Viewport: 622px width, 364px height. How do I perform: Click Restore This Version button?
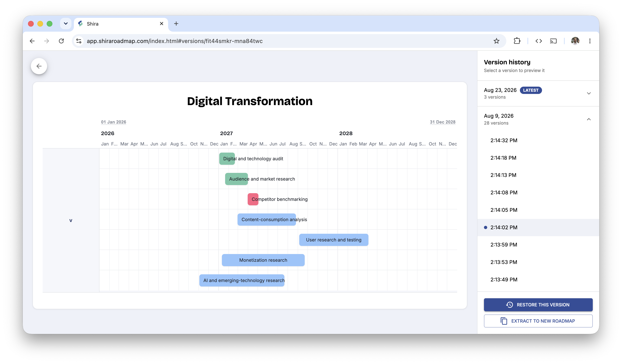(x=538, y=305)
